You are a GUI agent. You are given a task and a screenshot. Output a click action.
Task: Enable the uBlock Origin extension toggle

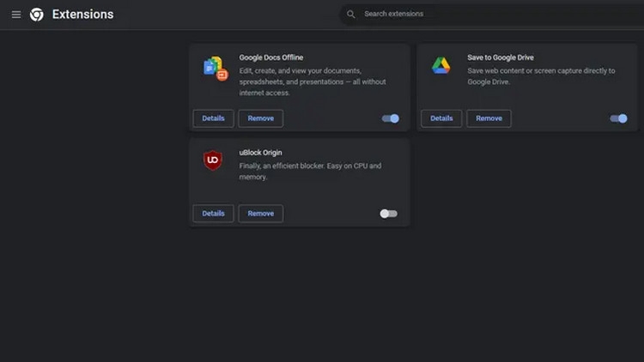[389, 214]
